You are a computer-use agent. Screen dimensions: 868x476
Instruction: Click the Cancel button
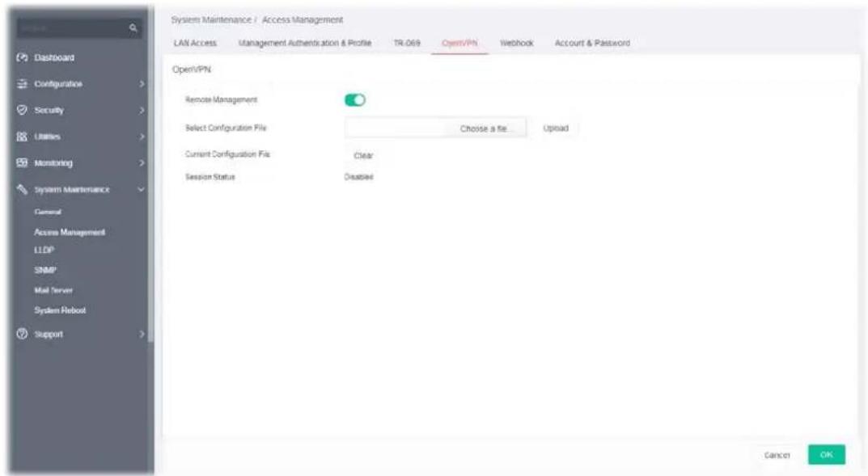[777, 455]
